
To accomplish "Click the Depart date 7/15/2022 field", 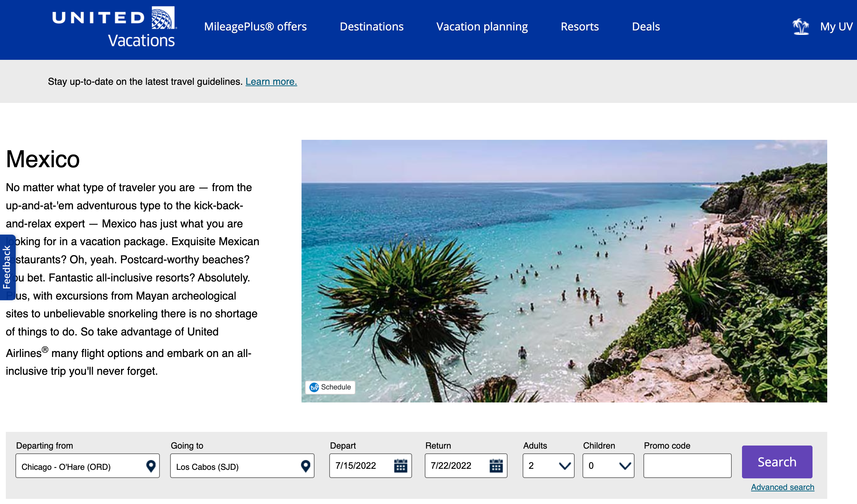I will click(371, 466).
